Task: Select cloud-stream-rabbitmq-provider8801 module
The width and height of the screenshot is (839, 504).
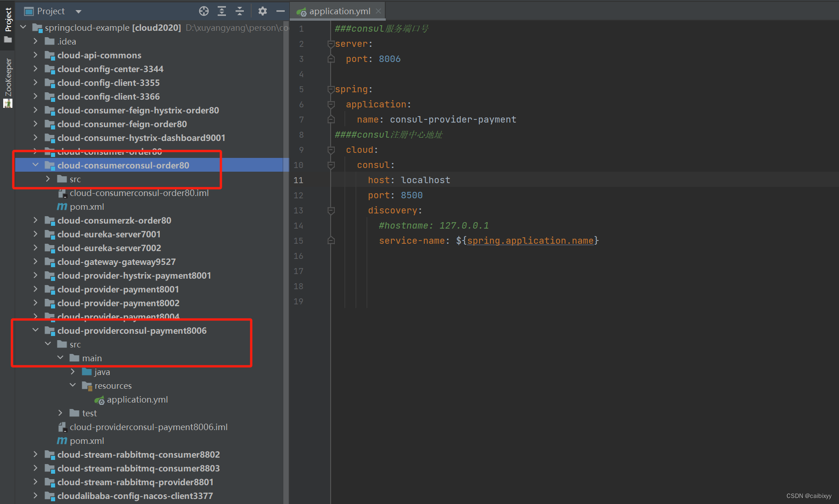Action: point(135,482)
